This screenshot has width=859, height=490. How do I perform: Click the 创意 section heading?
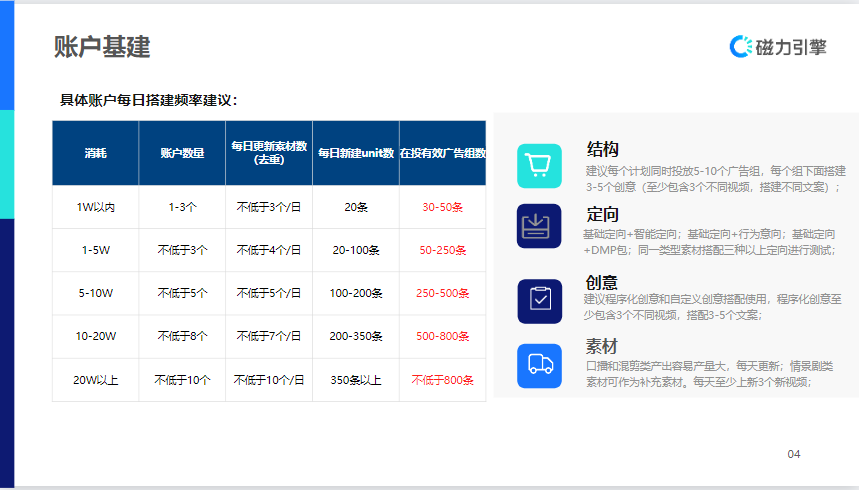[x=602, y=283]
